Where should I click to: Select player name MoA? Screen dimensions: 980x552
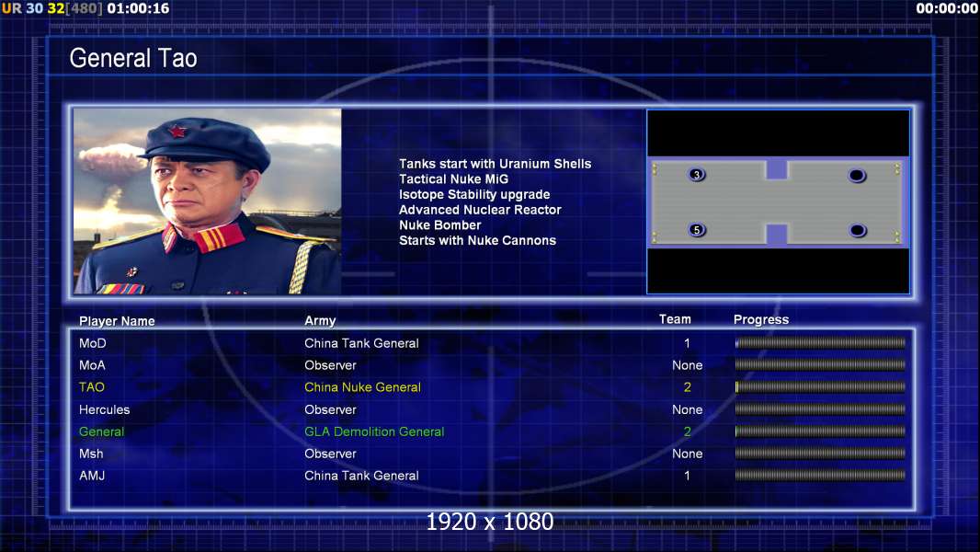92,365
